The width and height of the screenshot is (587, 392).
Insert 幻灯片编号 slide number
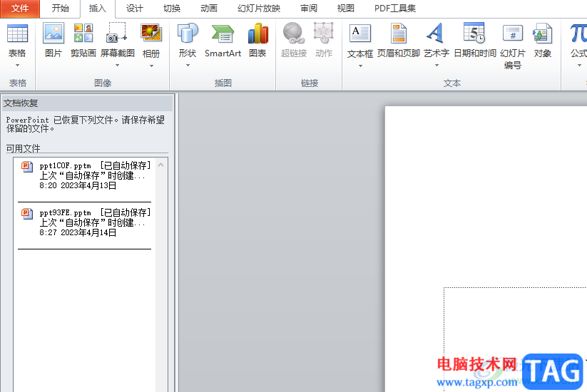513,33
